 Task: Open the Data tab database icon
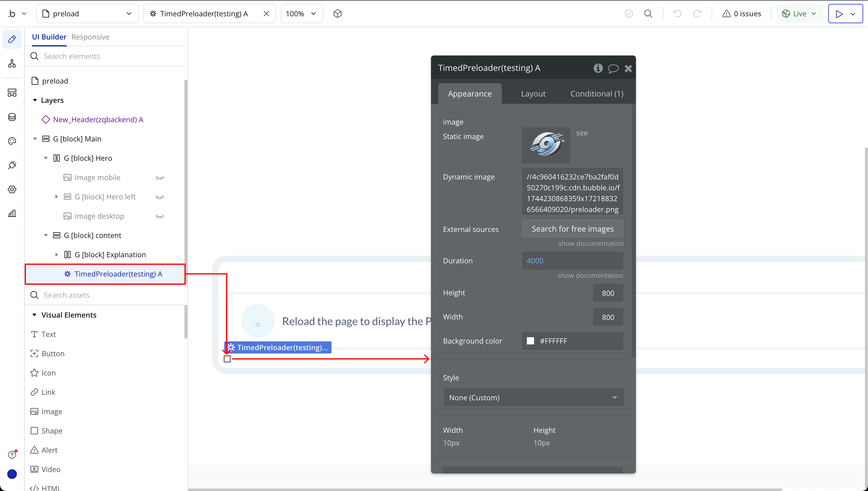12,117
